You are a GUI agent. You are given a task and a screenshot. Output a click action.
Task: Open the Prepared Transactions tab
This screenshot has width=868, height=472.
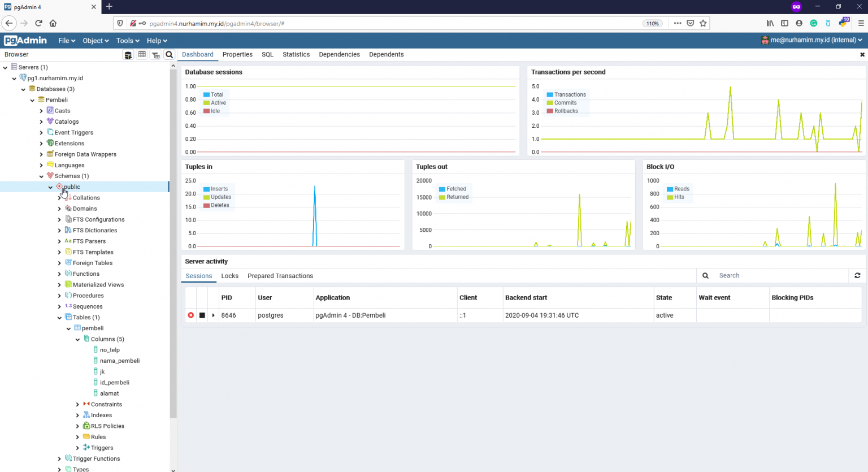point(280,276)
